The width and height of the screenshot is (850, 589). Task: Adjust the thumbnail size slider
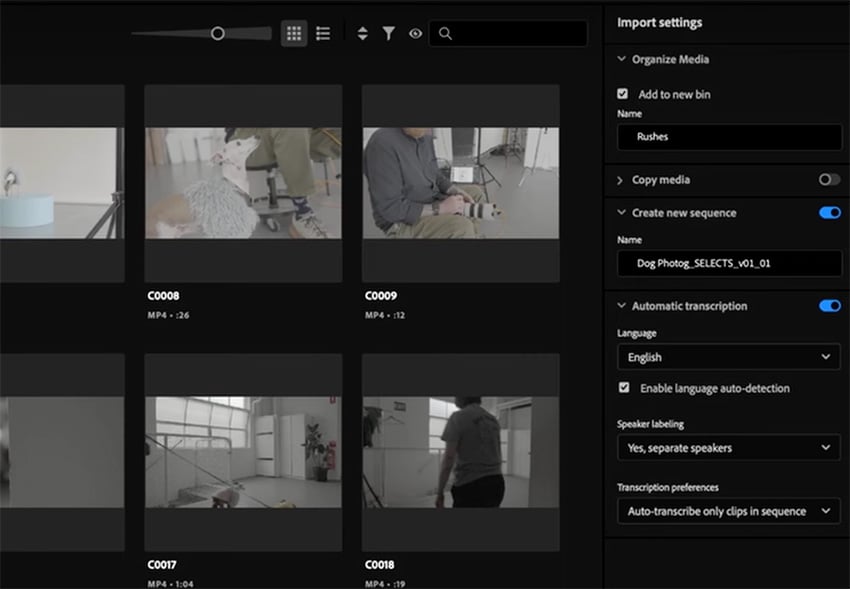tap(215, 32)
